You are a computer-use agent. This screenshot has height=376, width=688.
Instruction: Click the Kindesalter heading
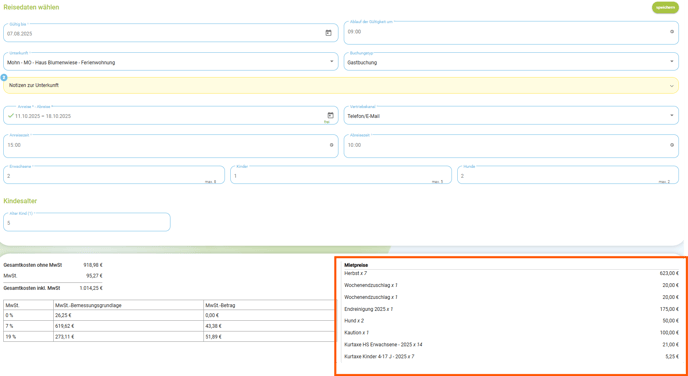point(20,201)
